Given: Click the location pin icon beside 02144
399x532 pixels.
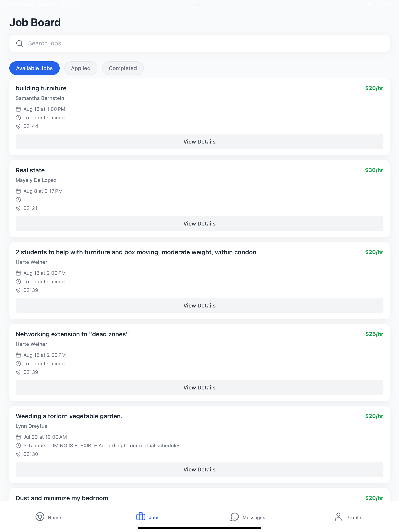Looking at the screenshot, I should tap(18, 126).
